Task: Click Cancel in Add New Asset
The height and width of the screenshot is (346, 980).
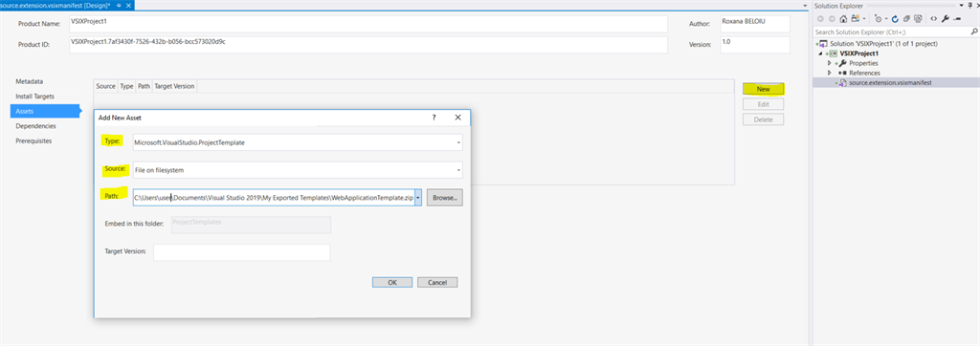Action: (437, 282)
